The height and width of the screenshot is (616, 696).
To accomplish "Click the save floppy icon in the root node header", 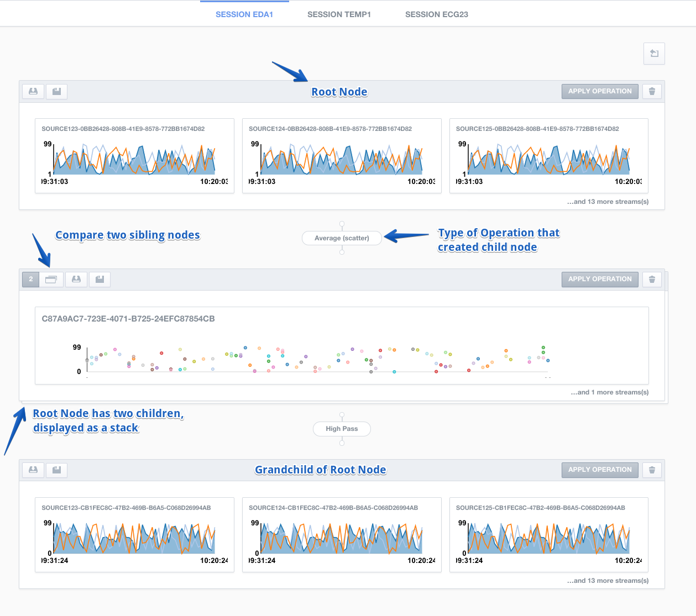I will tap(56, 92).
